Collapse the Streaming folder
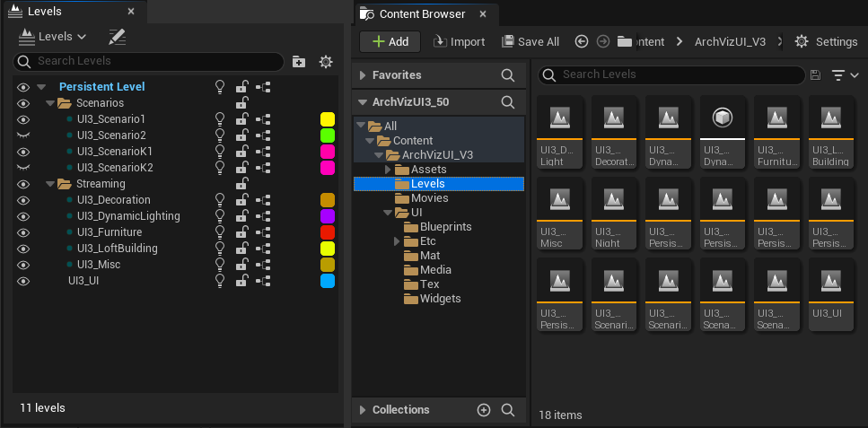868x428 pixels. click(50, 184)
